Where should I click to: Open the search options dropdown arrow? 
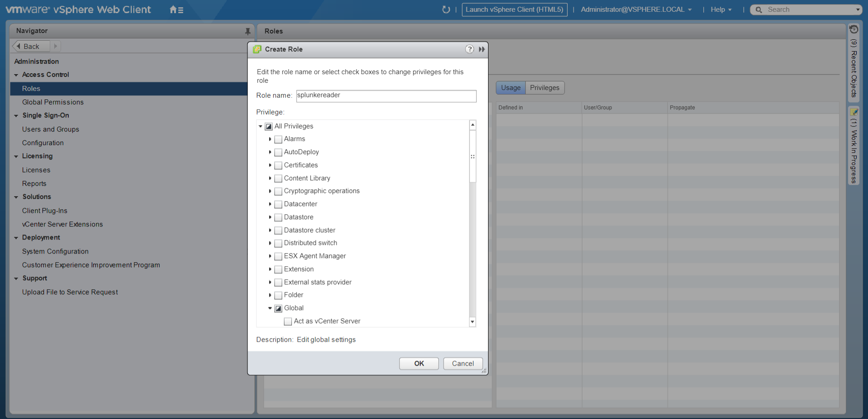coord(858,9)
